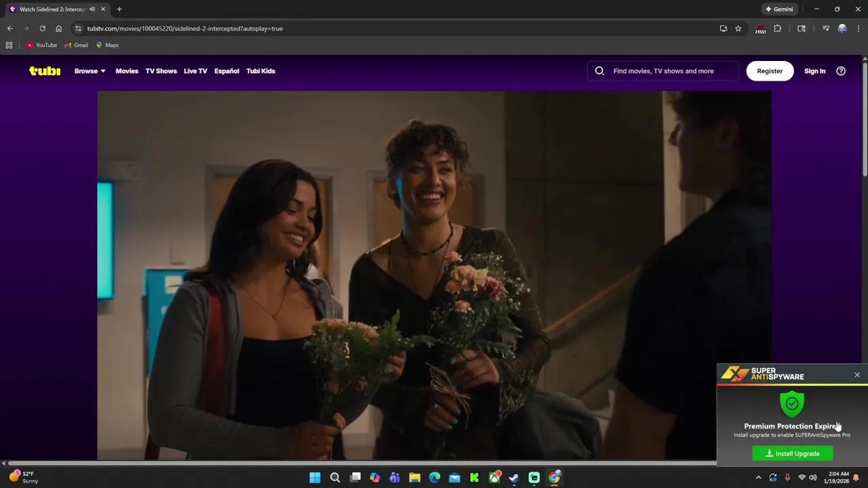868x488 pixels.
Task: Close the Watch Sidelined 2 tab
Action: pyautogui.click(x=103, y=9)
